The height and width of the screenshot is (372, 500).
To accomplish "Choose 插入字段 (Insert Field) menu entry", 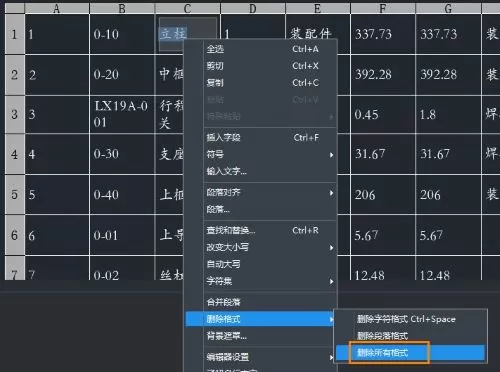I will click(261, 137).
